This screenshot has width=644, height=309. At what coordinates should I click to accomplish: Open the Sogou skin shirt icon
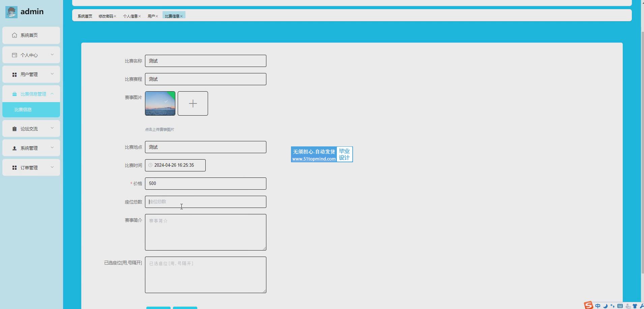tap(635, 306)
